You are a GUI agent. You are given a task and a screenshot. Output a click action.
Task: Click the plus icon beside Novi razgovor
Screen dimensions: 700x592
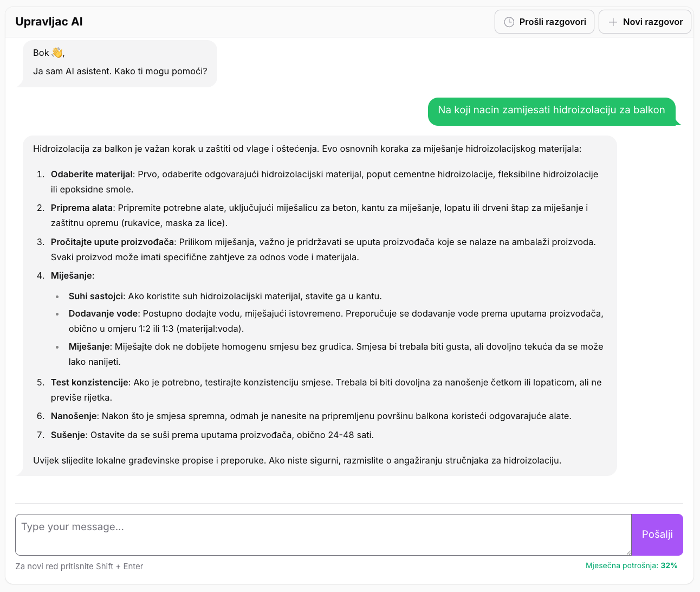(613, 22)
